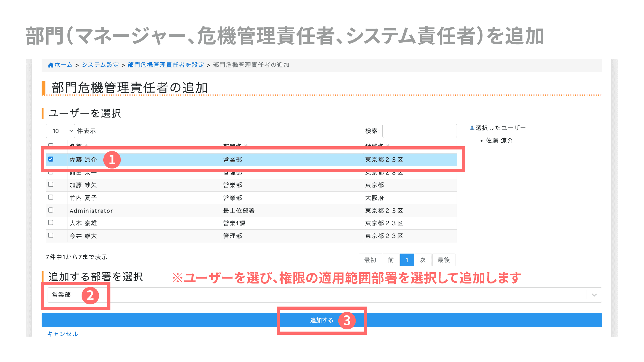Image resolution: width=644 pixels, height=362 pixels.
Task: Toggle the select-all checkbox in the header
Action: pos(51,145)
